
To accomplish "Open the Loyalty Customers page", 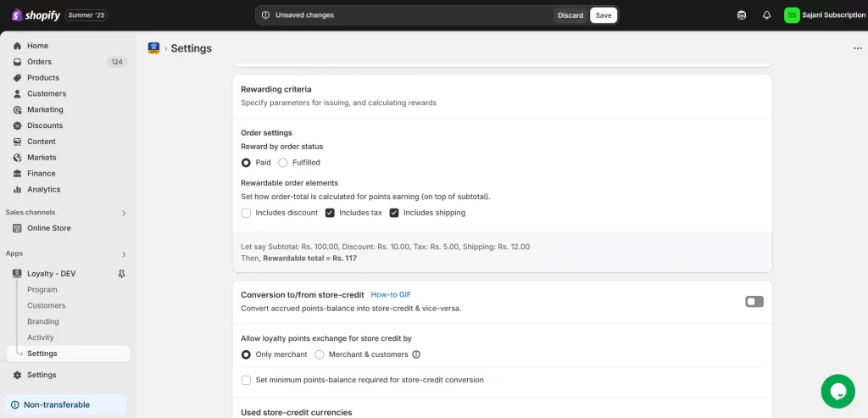I will (47, 305).
